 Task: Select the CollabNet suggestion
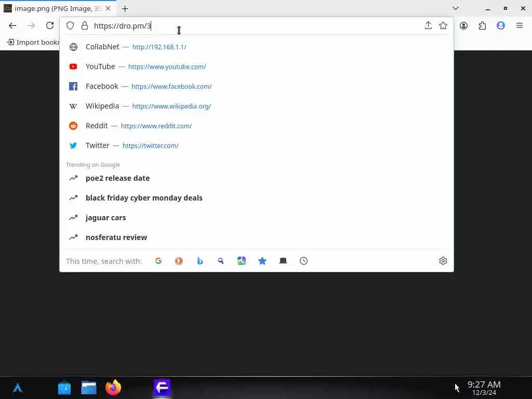[256, 47]
